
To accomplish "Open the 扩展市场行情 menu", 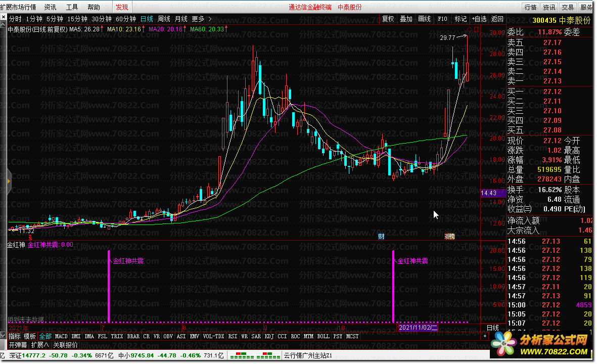I will point(18,7).
